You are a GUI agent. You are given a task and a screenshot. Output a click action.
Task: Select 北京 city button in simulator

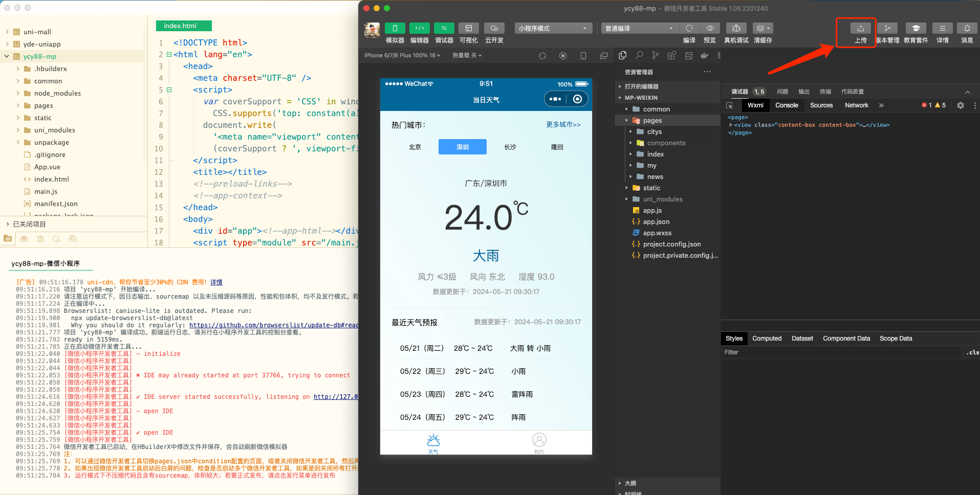[x=415, y=147]
